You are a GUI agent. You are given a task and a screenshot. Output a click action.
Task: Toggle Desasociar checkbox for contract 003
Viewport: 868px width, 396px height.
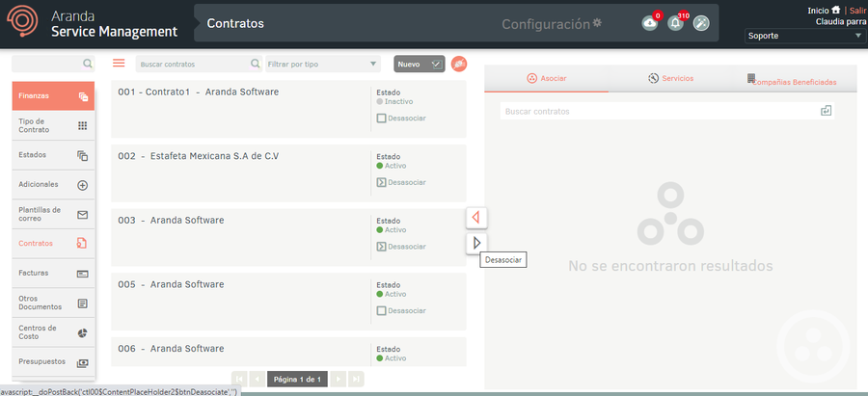(381, 247)
